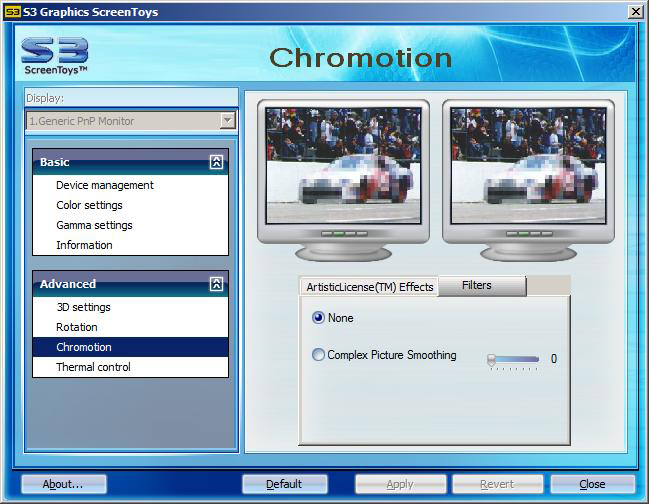Go to Color settings

[89, 205]
